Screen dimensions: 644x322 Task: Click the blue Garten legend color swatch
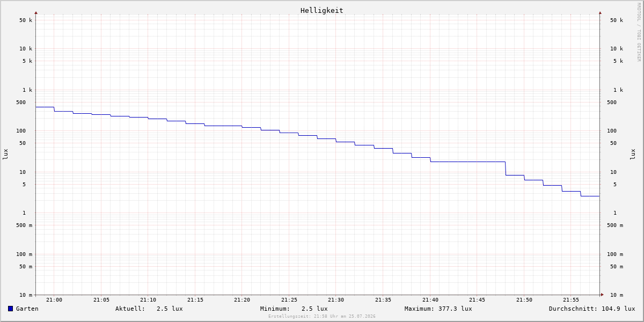coord(10,309)
